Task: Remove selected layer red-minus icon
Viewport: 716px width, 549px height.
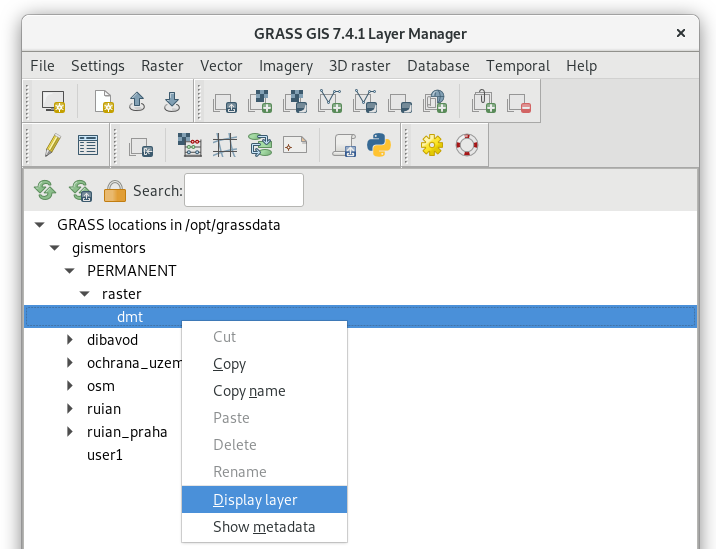Action: pos(519,103)
